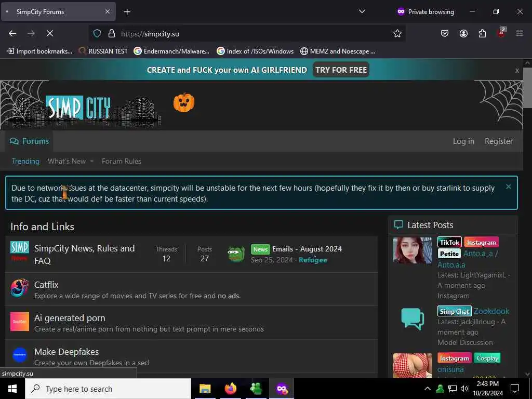
Task: Close the AI girlfriend ad banner
Action: 517,71
